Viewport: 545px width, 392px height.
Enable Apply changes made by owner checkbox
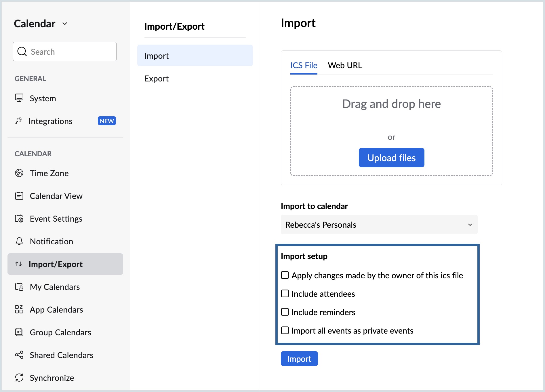285,275
